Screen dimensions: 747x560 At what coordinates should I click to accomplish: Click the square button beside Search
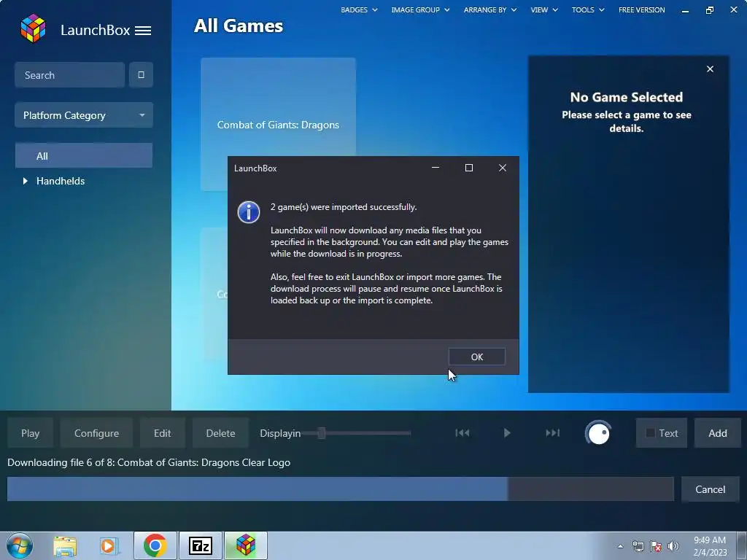[x=141, y=75]
